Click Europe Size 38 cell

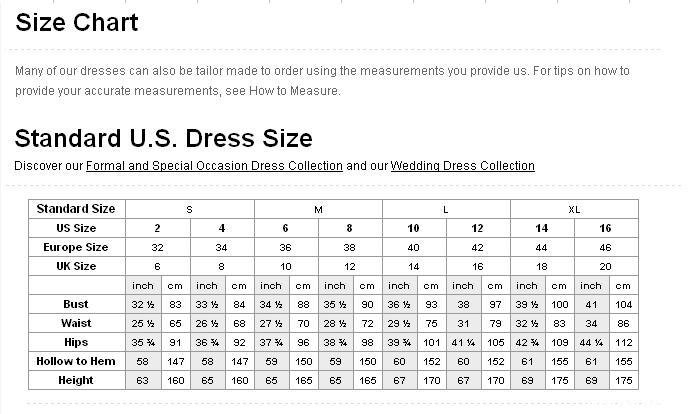coord(350,247)
